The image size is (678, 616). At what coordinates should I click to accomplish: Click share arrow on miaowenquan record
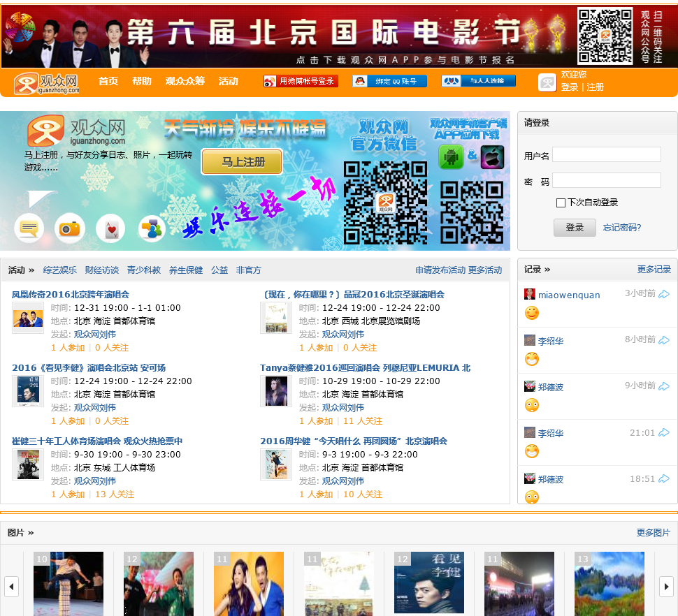(664, 294)
